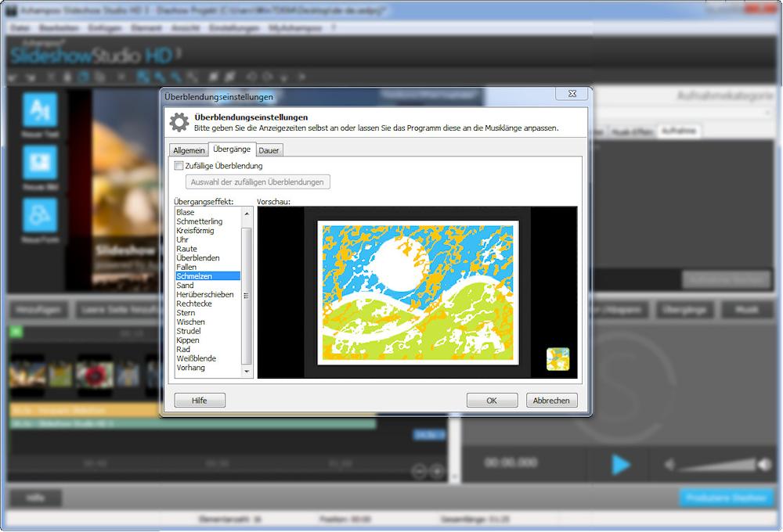The width and height of the screenshot is (783, 532).
Task: Enable the Zufällige Überblendung checkbox
Action: pos(179,166)
